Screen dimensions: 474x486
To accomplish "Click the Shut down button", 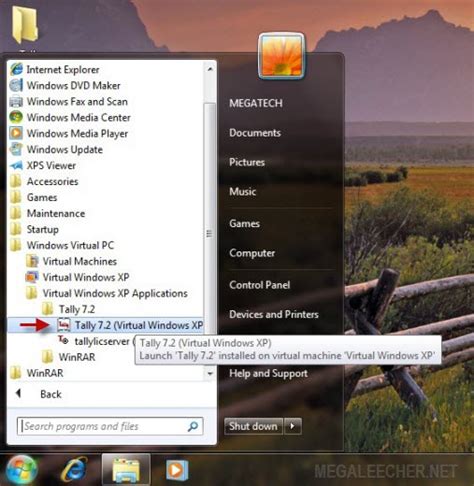I will (253, 426).
